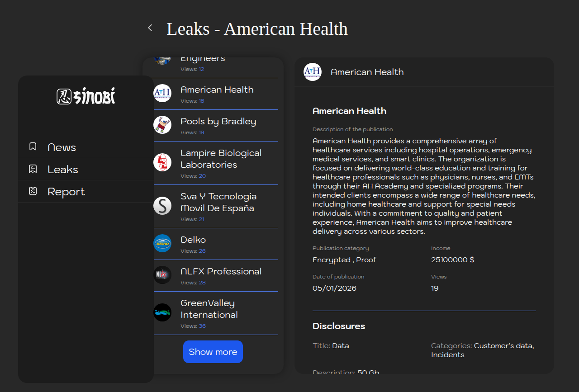The width and height of the screenshot is (579, 392).
Task: Open the News menu item
Action: pyautogui.click(x=62, y=147)
